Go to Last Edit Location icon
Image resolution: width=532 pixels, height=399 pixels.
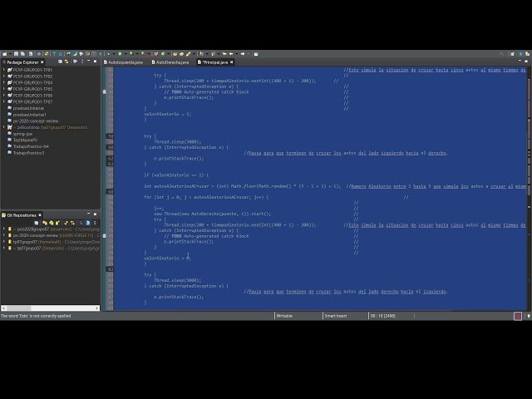click(224, 54)
